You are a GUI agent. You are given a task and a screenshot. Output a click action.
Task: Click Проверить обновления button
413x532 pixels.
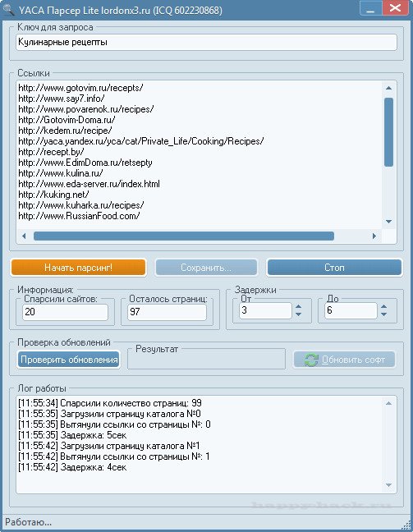point(69,360)
